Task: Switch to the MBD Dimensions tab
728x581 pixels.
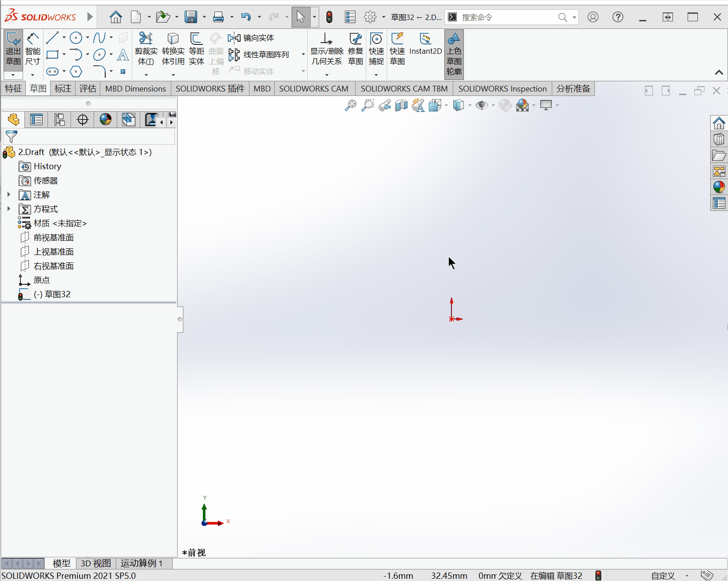Action: [x=135, y=88]
